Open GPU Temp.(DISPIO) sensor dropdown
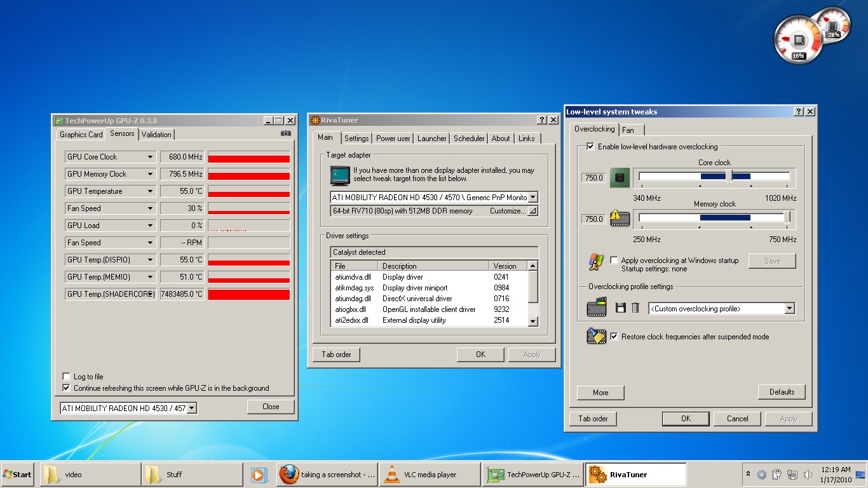The image size is (868, 488). point(151,260)
